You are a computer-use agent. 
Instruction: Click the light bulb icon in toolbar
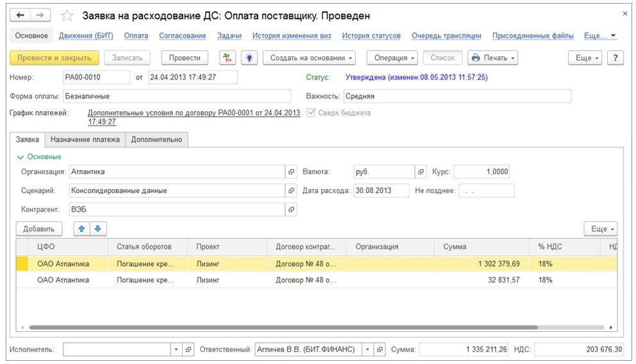(x=248, y=58)
